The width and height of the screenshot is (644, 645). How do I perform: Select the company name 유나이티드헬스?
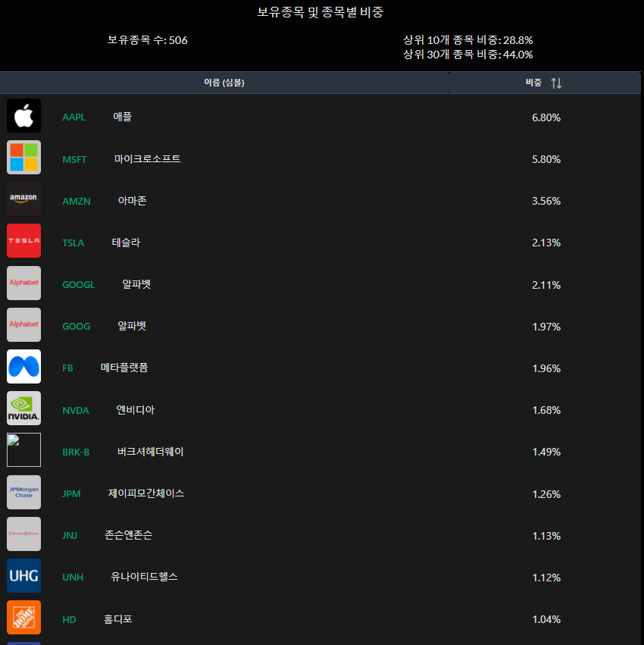(145, 577)
